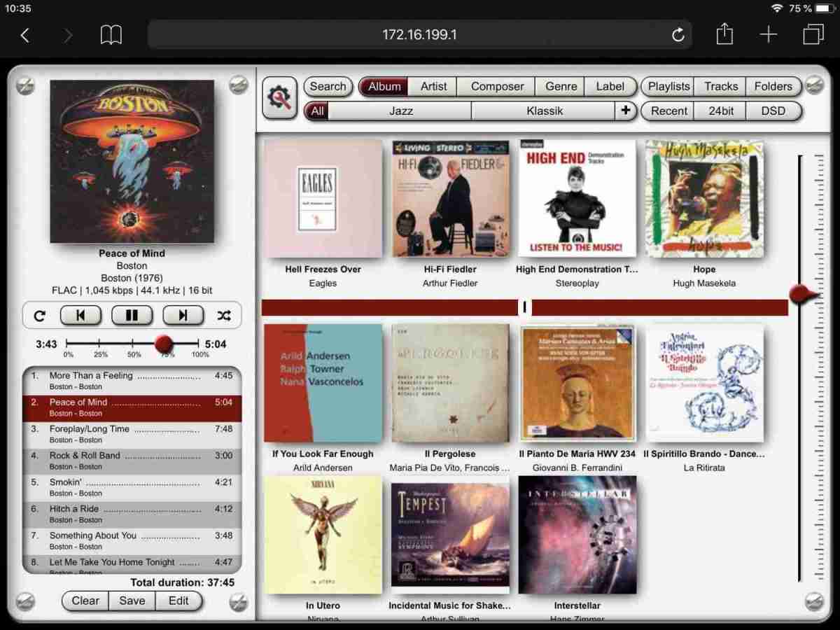The width and height of the screenshot is (840, 630).
Task: Open If You Look Far Enough album
Action: (x=323, y=384)
